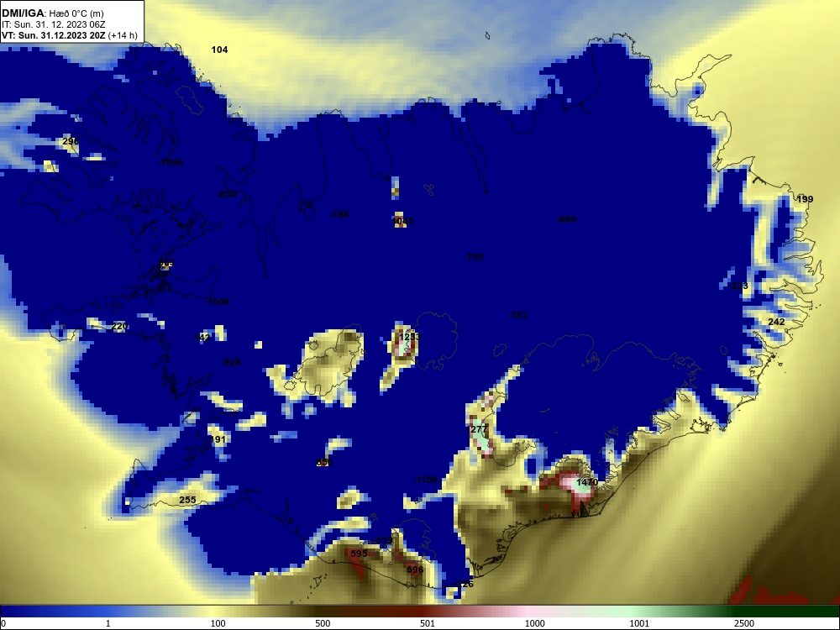Click the 220 value label
Image resolution: width=840 pixels, height=630 pixels.
(x=119, y=326)
